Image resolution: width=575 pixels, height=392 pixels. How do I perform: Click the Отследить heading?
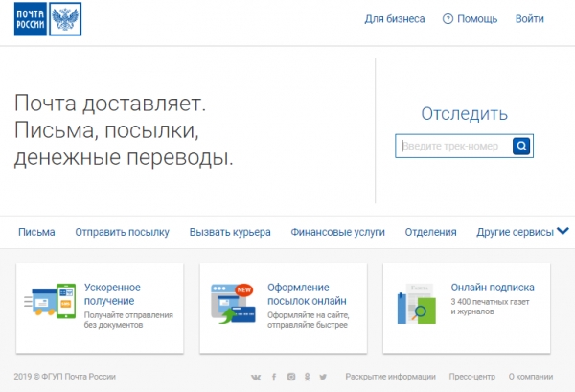pos(464,114)
